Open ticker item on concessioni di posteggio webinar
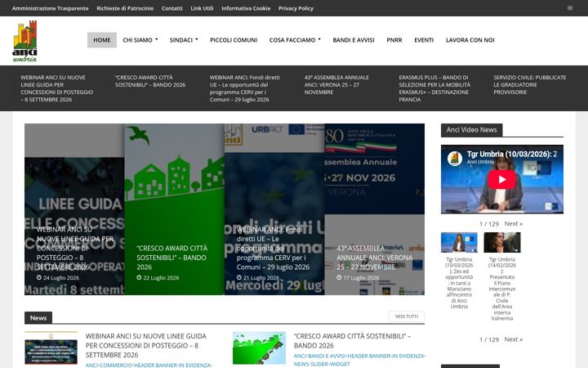This screenshot has width=588, height=368. [57, 88]
